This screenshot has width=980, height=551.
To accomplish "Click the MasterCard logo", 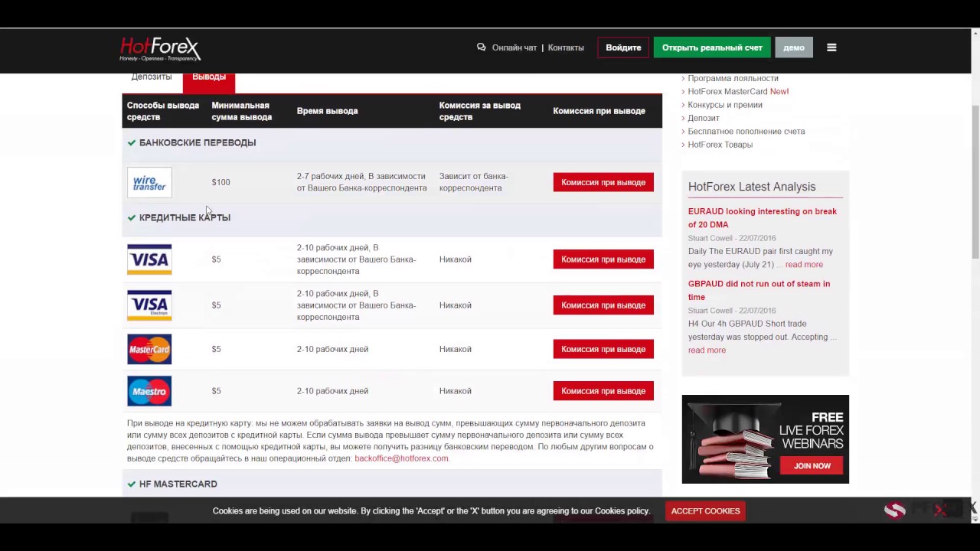I will 149,350.
